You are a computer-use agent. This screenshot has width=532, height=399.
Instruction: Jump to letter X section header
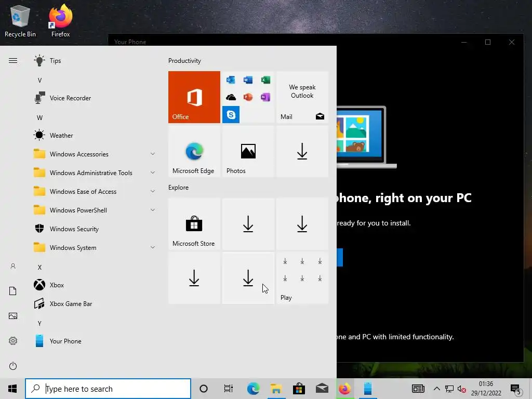point(39,268)
